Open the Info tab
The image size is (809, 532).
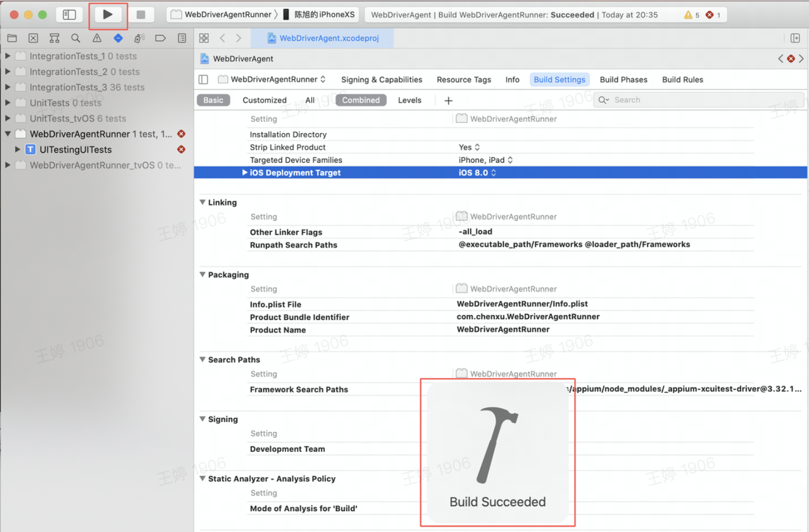coord(512,80)
